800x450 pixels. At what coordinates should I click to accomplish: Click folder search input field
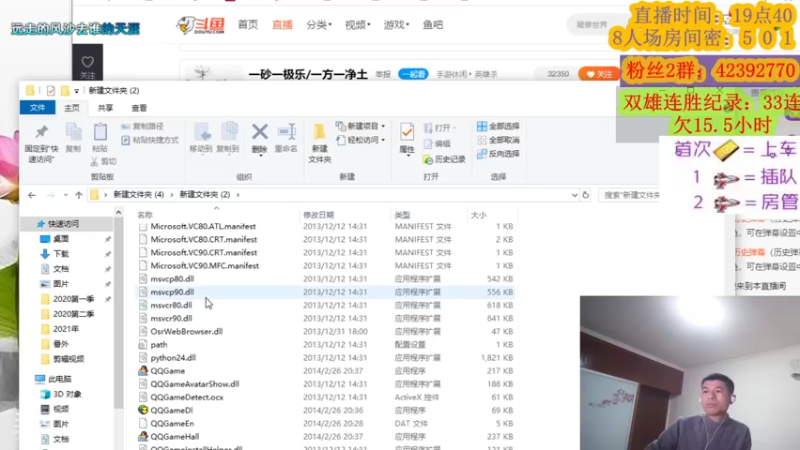pos(631,195)
